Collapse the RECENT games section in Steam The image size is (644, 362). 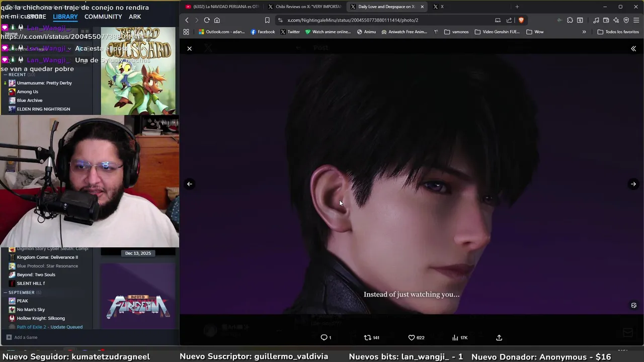[6, 74]
